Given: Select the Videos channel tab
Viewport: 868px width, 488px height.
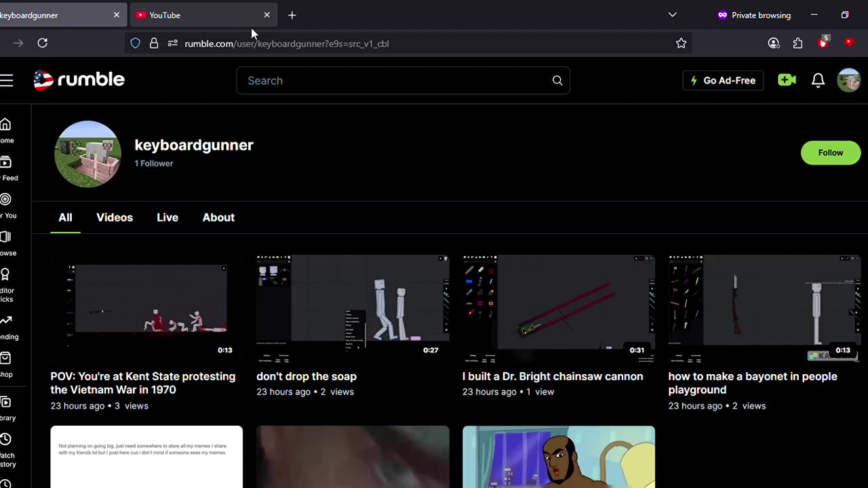Looking at the screenshot, I should (x=115, y=218).
